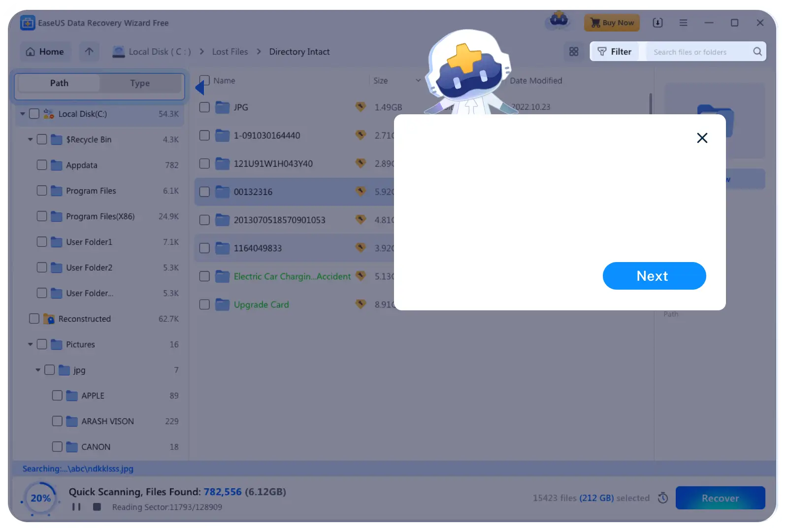Check the Appdata folder checkbox
This screenshot has height=532, width=788.
pos(42,165)
